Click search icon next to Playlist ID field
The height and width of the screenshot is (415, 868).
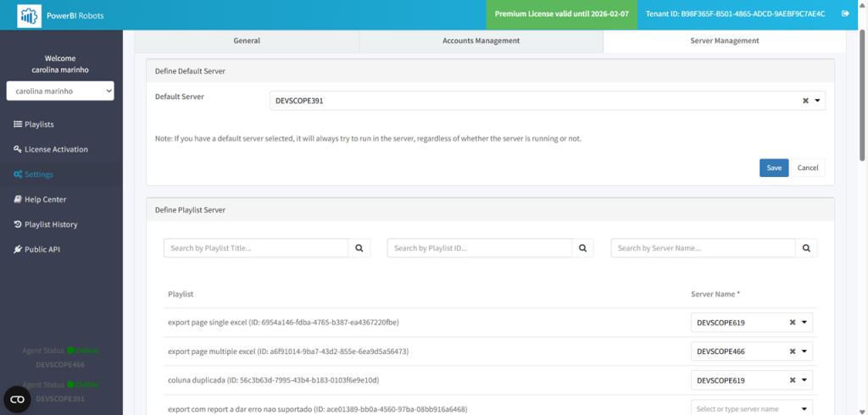(583, 248)
